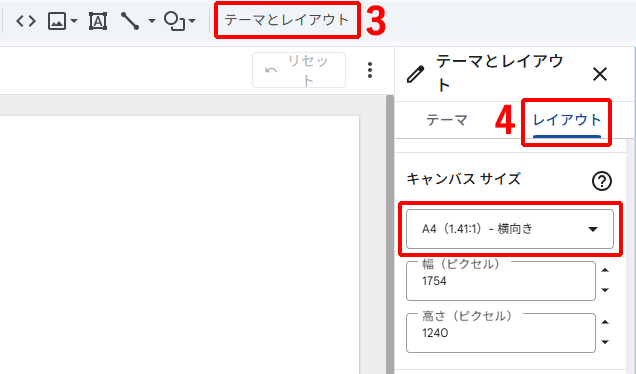Screen dimensions: 636x374
Task: Open the キャンバス サイズ help icon
Action: [602, 181]
